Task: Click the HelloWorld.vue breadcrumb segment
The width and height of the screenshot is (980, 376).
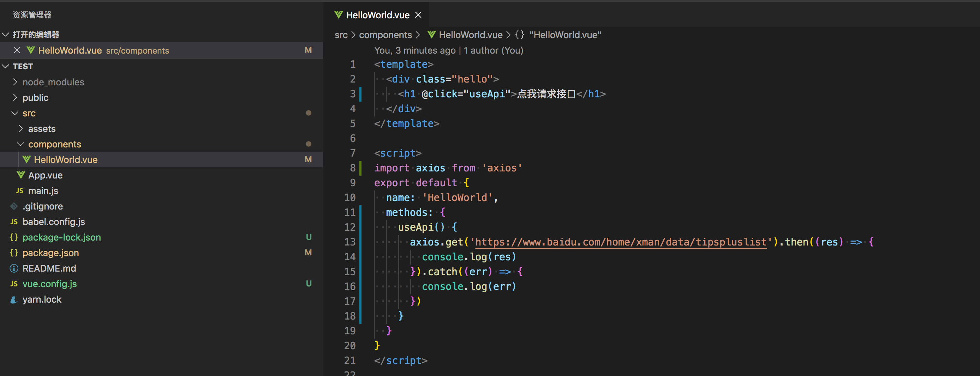Action: (x=471, y=35)
